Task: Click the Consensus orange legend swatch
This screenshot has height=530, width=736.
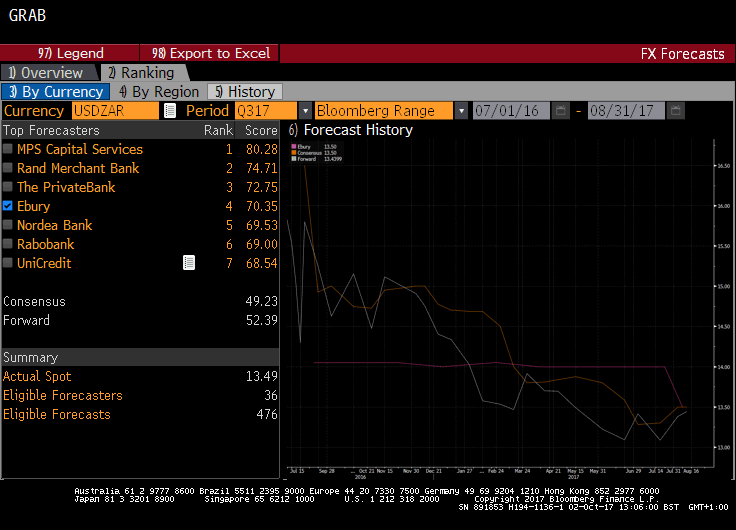Action: pos(293,153)
